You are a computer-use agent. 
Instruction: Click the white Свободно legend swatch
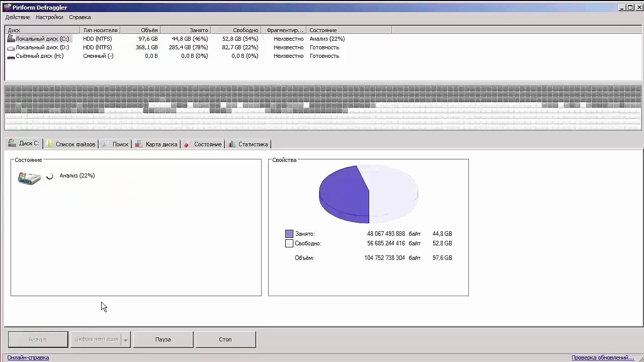[x=289, y=243]
